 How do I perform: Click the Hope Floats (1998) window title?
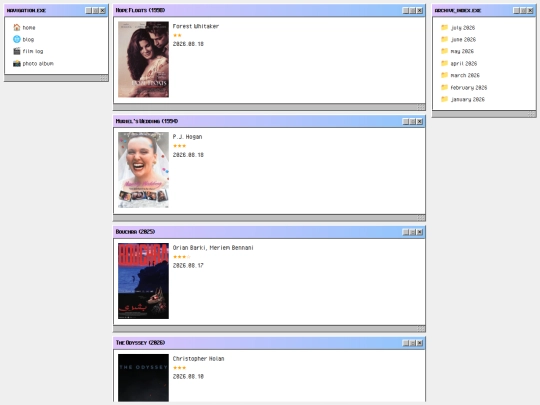tap(140, 10)
